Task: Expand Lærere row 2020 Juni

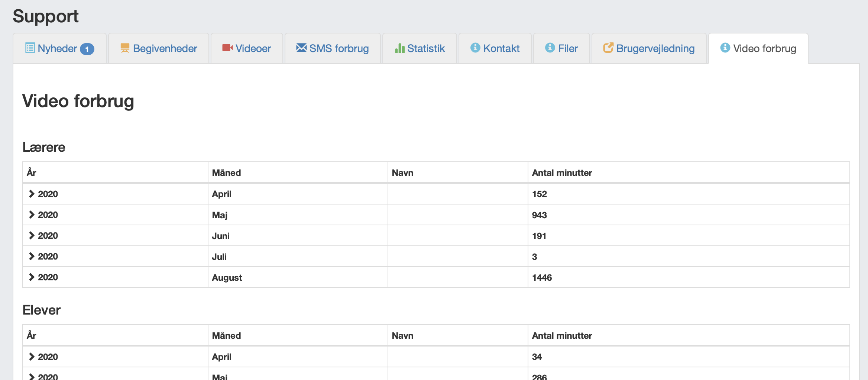Action: click(x=32, y=235)
